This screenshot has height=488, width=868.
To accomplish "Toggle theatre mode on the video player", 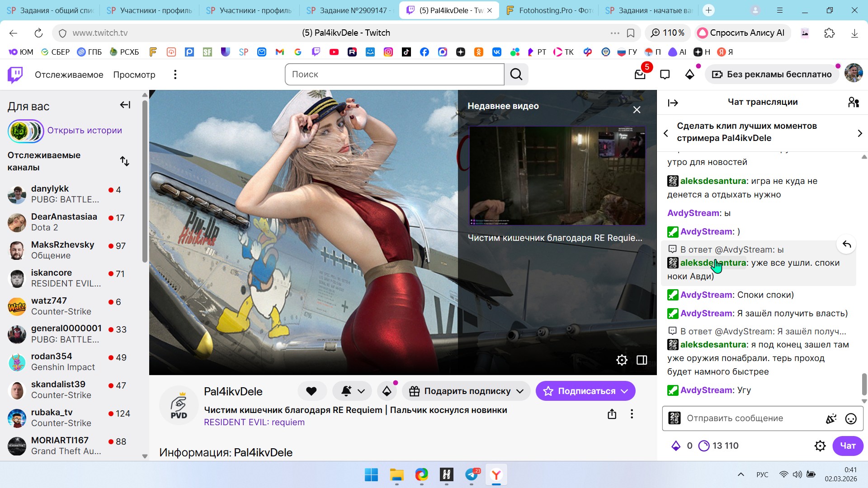I will (x=642, y=360).
